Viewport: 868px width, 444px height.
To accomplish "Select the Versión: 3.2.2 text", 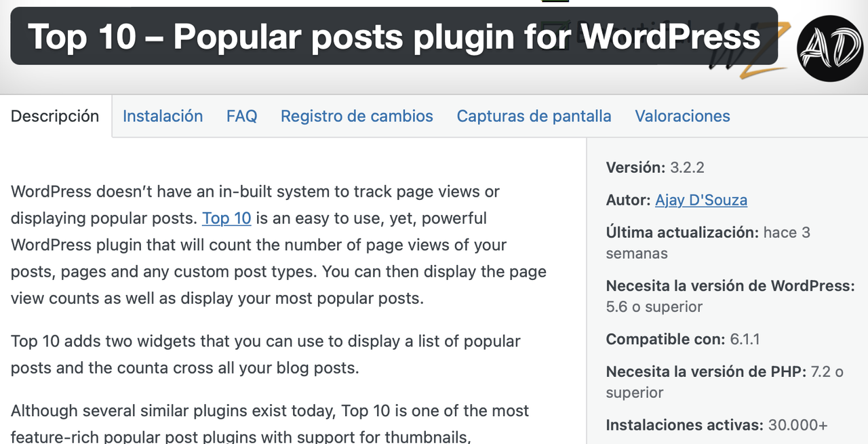I will [x=655, y=167].
